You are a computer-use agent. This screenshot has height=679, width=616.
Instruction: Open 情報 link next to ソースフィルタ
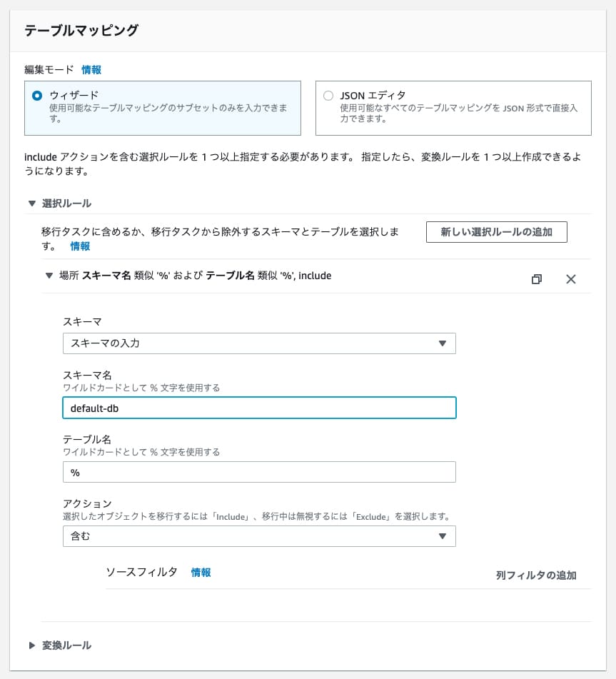201,573
